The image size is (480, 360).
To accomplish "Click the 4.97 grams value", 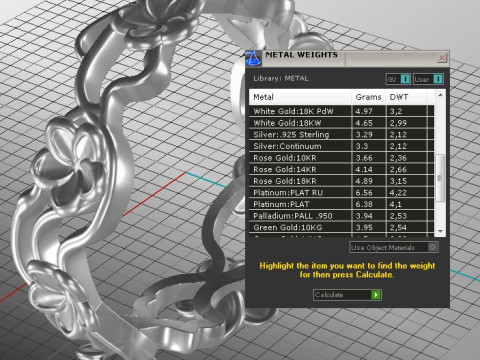I will (x=364, y=111).
